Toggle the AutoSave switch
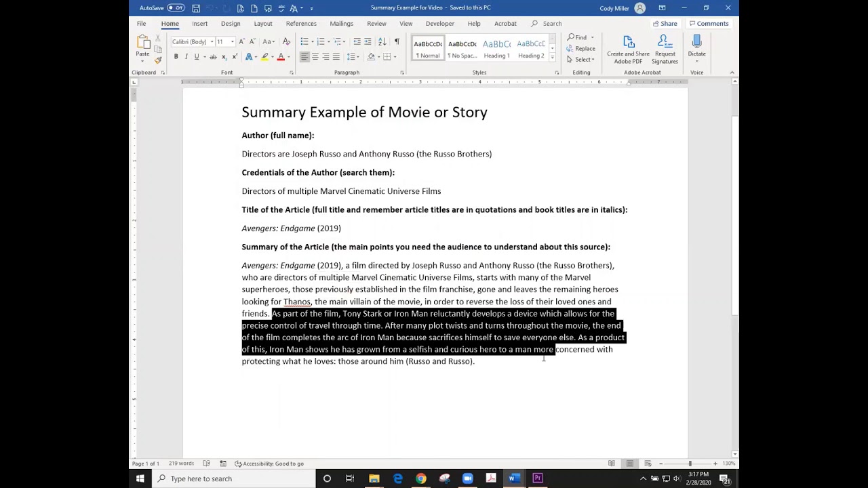 click(x=176, y=8)
